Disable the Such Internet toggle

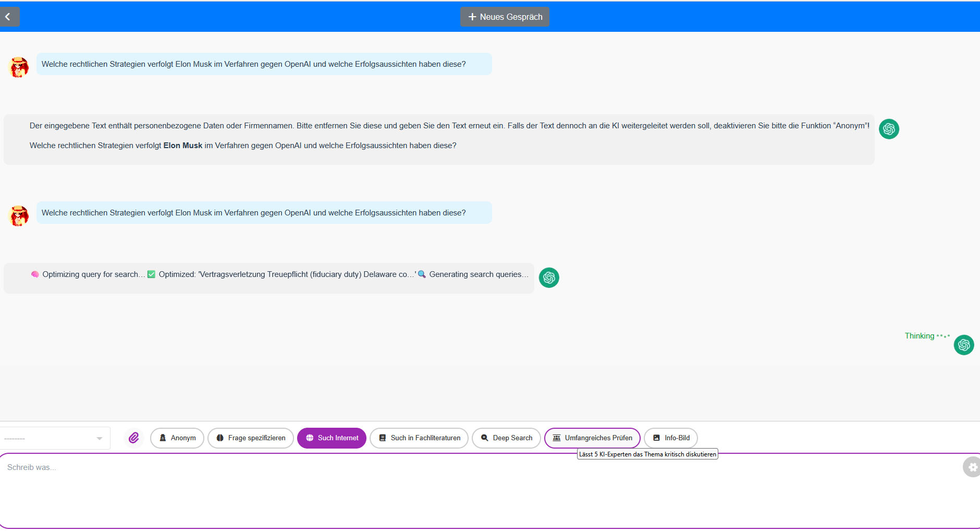coord(332,438)
